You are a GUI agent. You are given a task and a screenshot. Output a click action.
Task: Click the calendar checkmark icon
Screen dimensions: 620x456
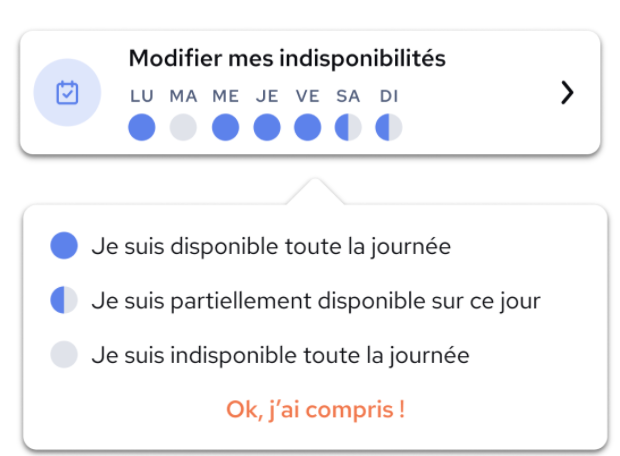(x=67, y=93)
